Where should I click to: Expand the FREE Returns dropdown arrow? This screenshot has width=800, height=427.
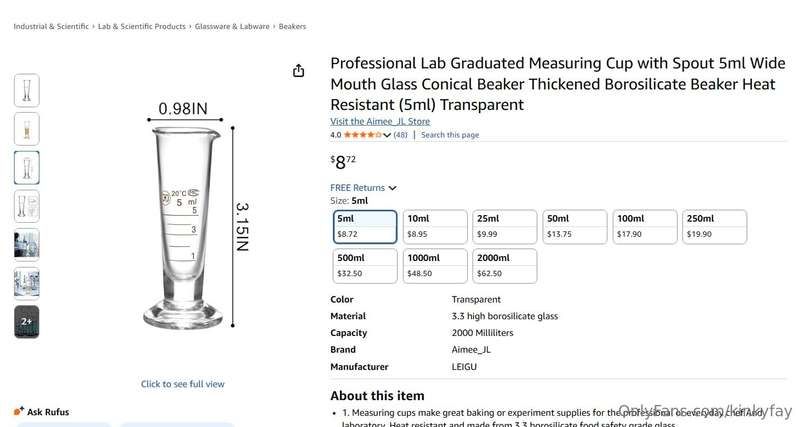point(392,188)
